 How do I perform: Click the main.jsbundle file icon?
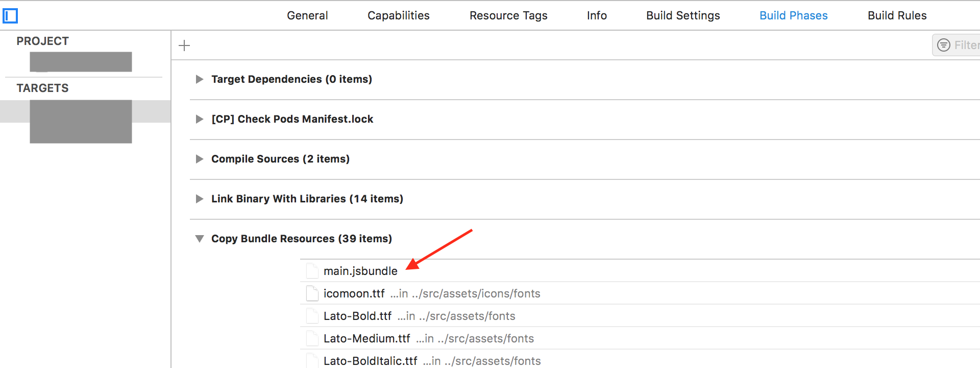(x=312, y=271)
